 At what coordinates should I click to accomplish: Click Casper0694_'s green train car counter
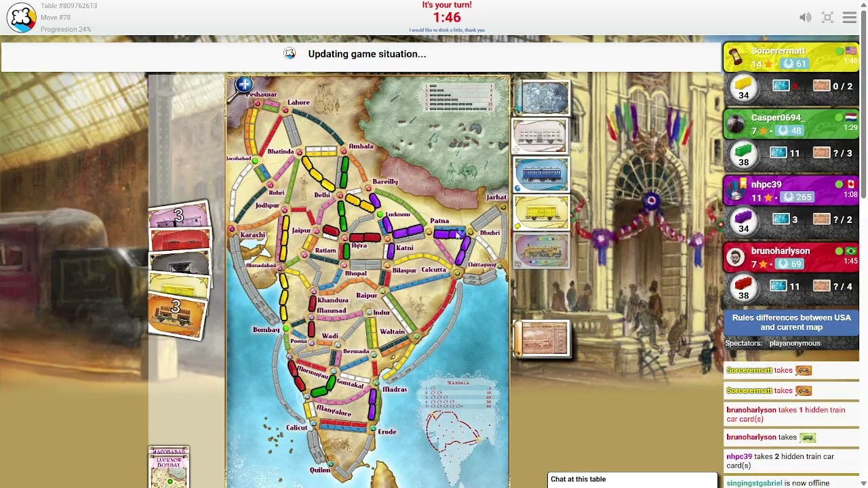(x=743, y=155)
